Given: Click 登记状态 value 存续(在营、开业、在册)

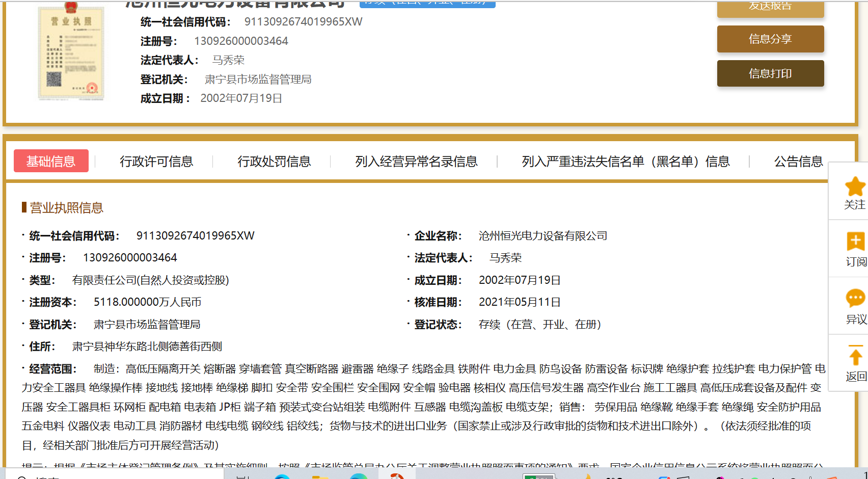Looking at the screenshot, I should 540,325.
